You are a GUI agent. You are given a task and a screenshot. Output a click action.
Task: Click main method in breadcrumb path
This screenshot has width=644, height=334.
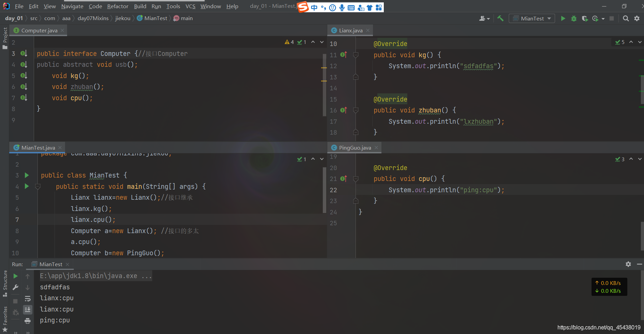pyautogui.click(x=183, y=18)
